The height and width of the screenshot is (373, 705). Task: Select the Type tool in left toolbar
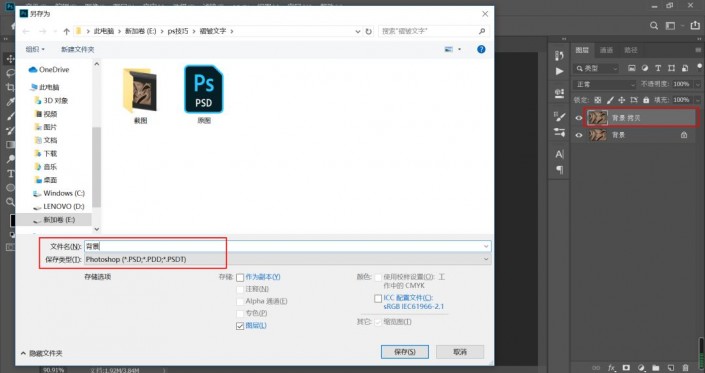(x=10, y=173)
